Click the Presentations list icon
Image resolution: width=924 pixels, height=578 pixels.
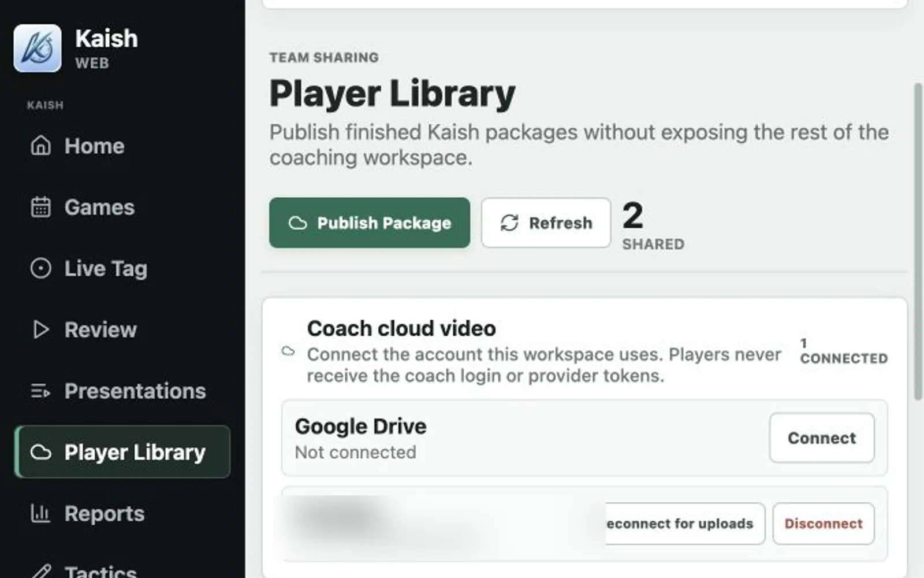40,391
